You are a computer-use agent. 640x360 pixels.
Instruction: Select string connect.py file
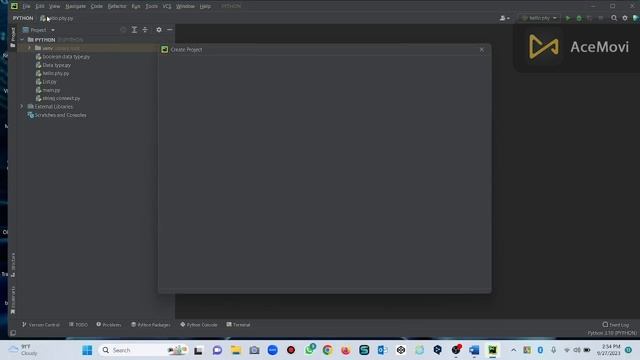coord(58,98)
